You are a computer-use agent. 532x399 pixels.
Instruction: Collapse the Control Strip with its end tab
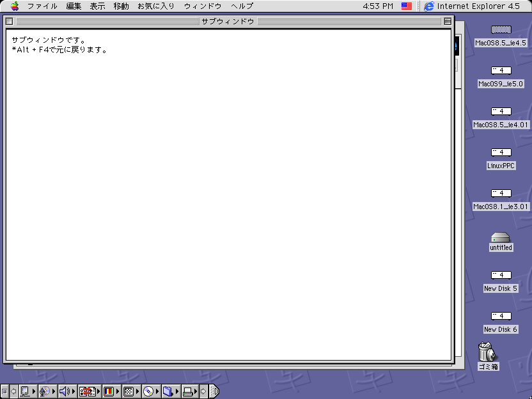[214, 391]
